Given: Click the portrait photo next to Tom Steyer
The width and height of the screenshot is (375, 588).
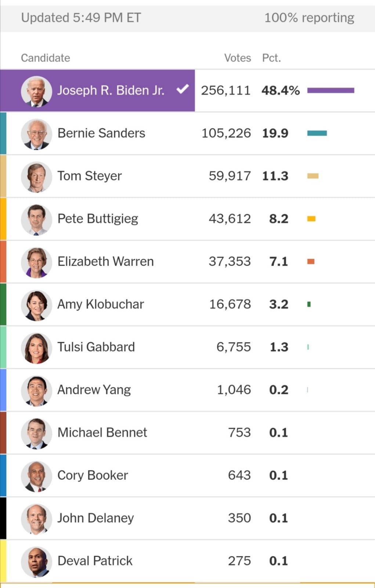Looking at the screenshot, I should pos(36,177).
